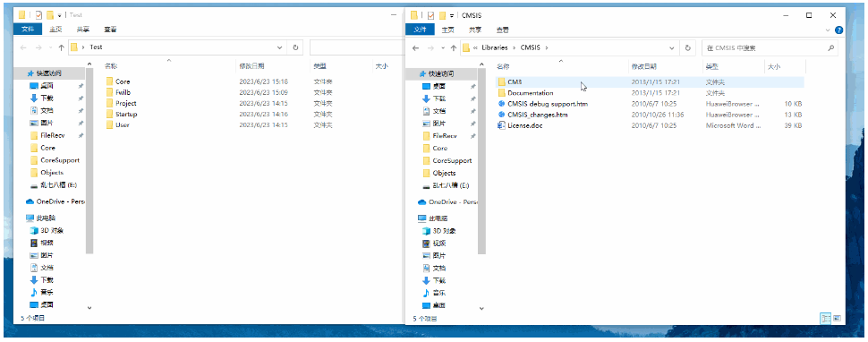Switch to details view in status bar
Viewport: 868px width, 342px height.
pos(826,318)
